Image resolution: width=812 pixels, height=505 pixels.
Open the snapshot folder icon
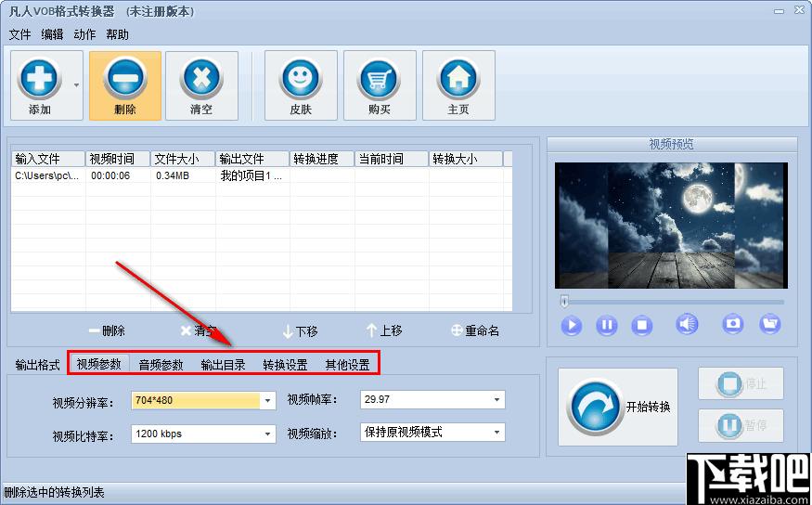[x=770, y=324]
